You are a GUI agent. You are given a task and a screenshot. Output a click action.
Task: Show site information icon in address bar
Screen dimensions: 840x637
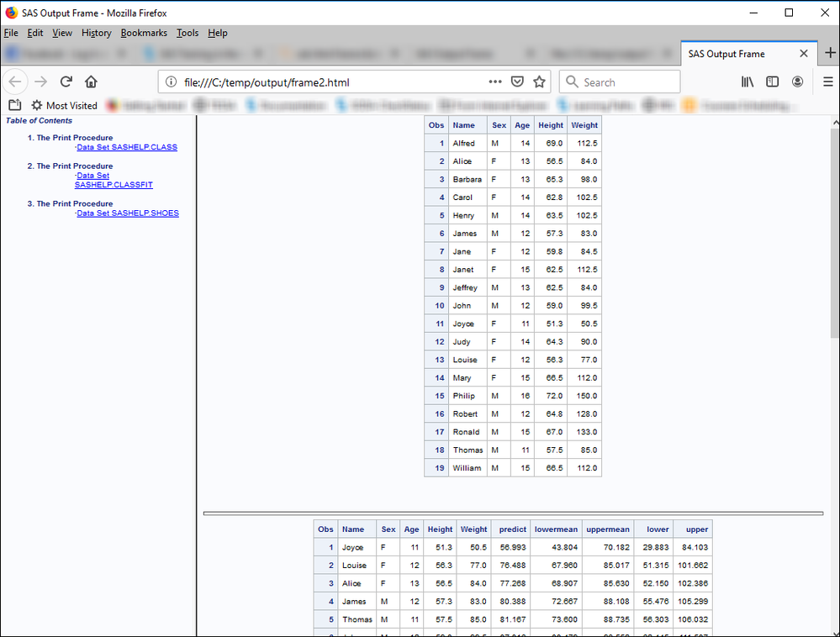tap(171, 82)
